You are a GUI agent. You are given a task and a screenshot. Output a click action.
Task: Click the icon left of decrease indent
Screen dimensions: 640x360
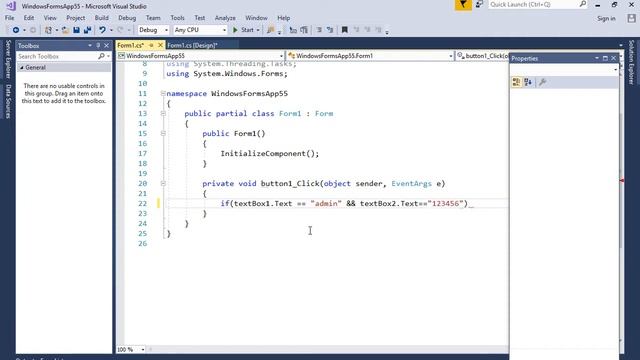click(304, 30)
